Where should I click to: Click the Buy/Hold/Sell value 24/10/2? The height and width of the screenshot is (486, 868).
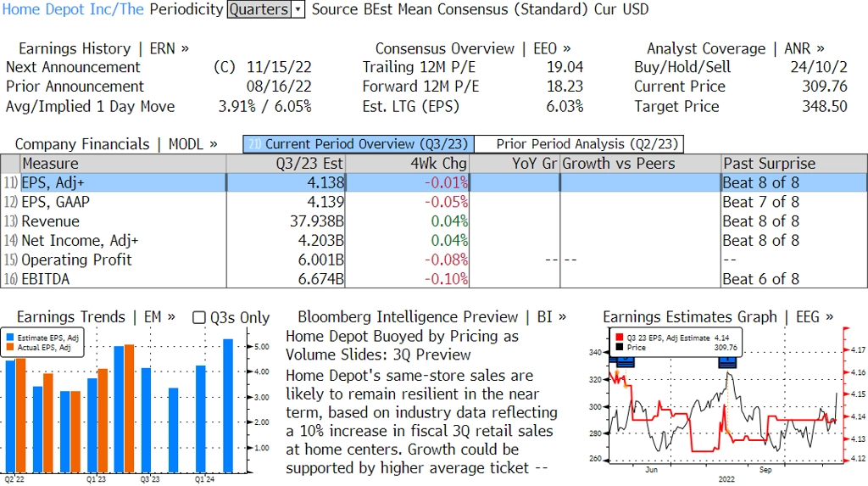tap(819, 67)
